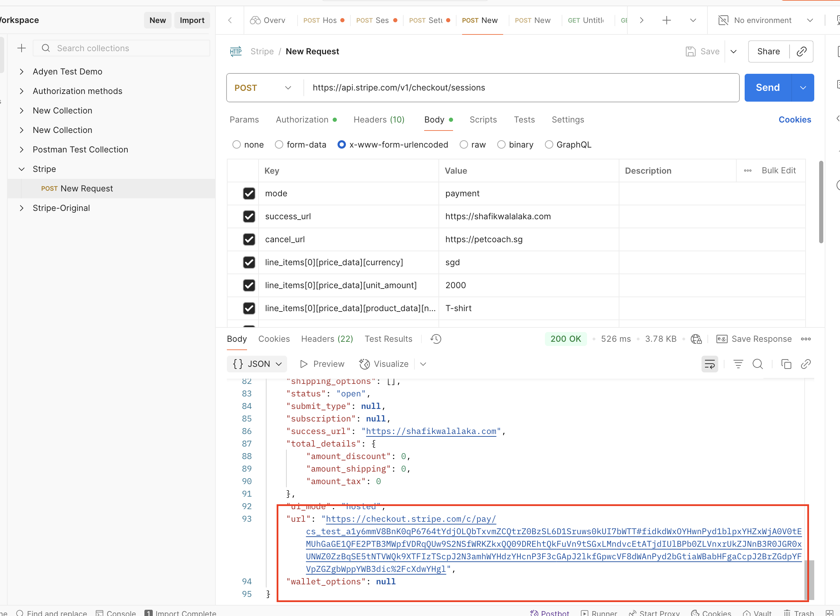
Task: Open the Overview tab icon
Action: pos(255,20)
